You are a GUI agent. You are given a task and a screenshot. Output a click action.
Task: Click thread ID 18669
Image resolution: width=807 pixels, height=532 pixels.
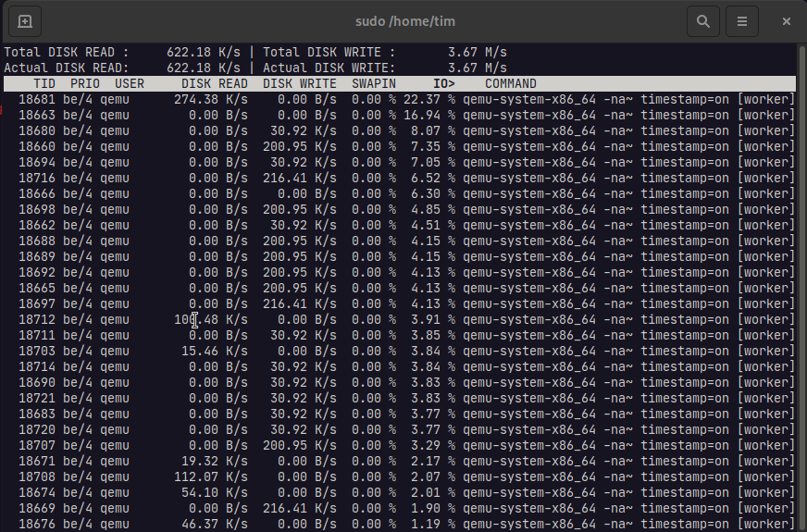(x=37, y=508)
